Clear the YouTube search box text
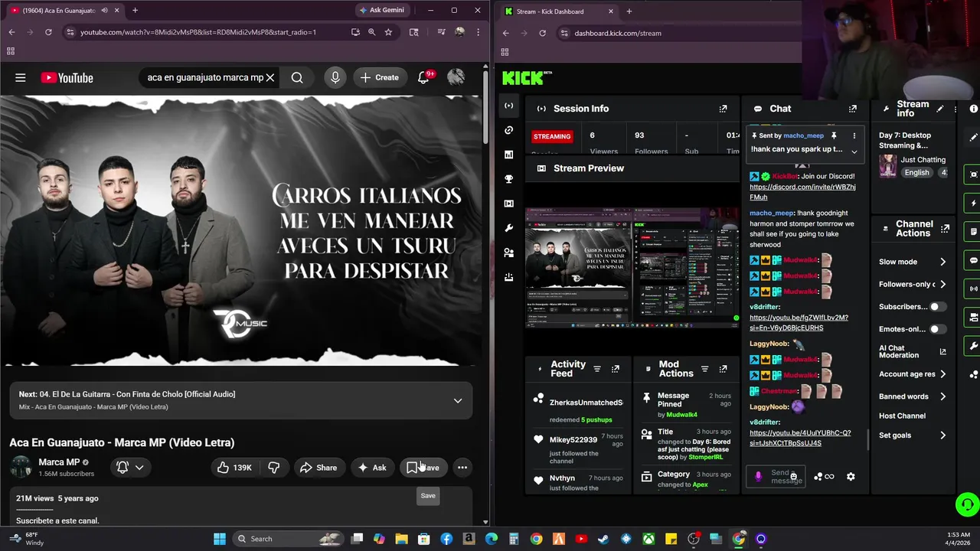 (x=269, y=77)
